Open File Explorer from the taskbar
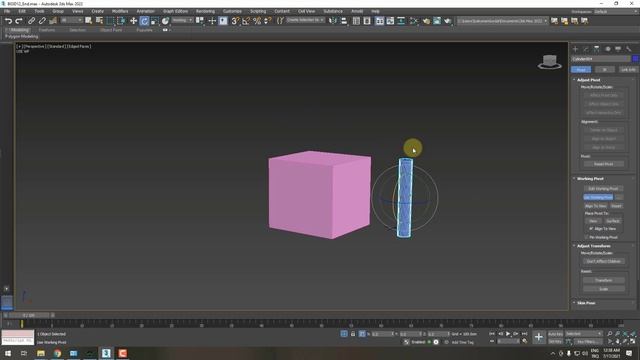The image size is (640, 360). click(x=41, y=353)
